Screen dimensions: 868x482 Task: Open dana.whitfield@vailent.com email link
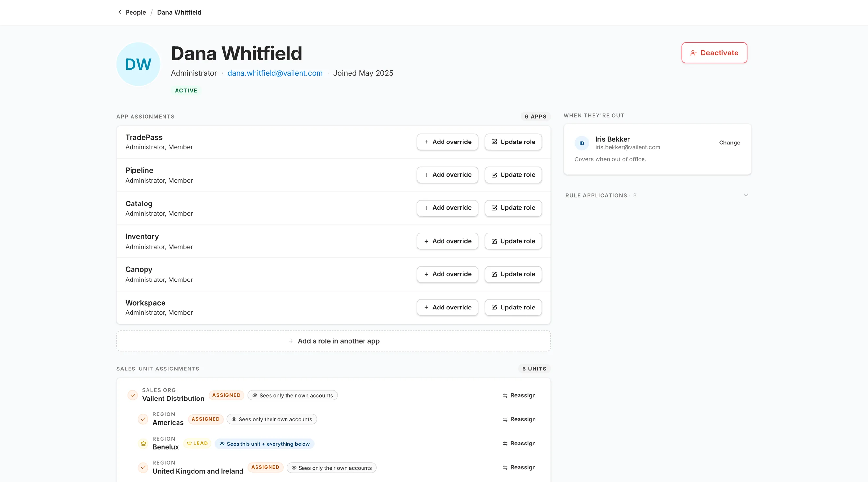point(275,73)
